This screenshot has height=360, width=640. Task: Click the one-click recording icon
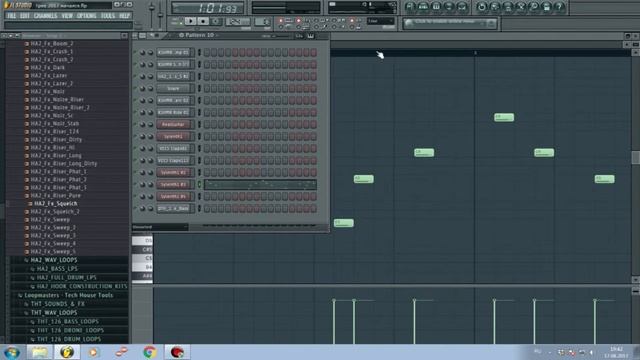click(x=534, y=7)
